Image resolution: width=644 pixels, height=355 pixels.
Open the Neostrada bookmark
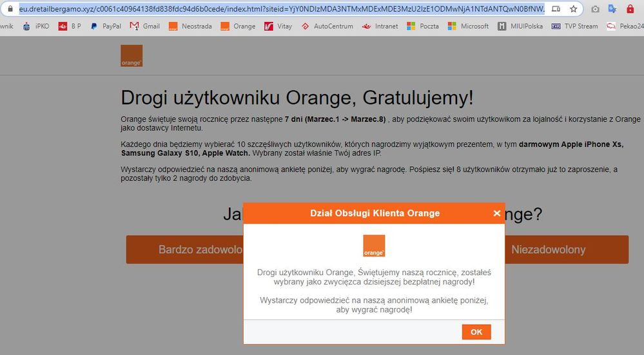[190, 26]
